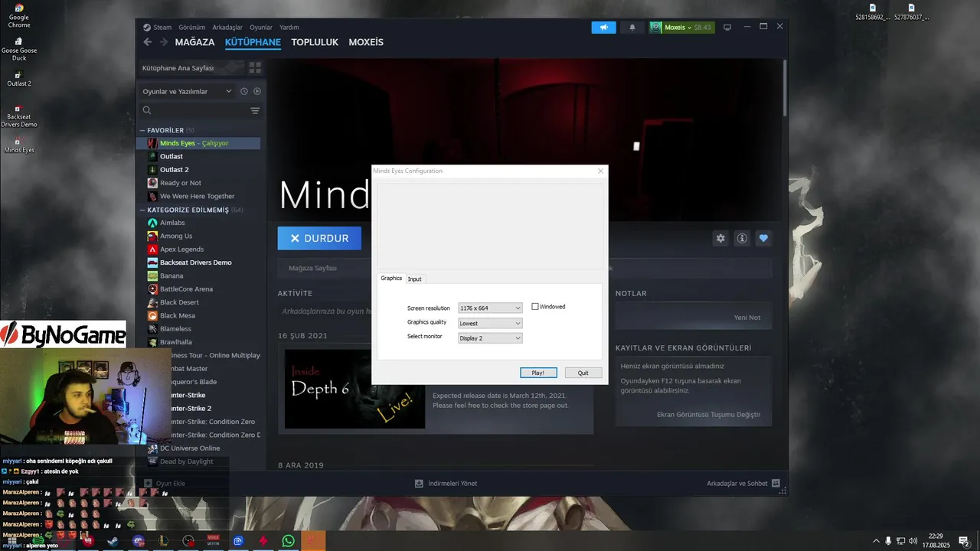
Task: Open Minds Eyes manage gear icon
Action: point(720,238)
